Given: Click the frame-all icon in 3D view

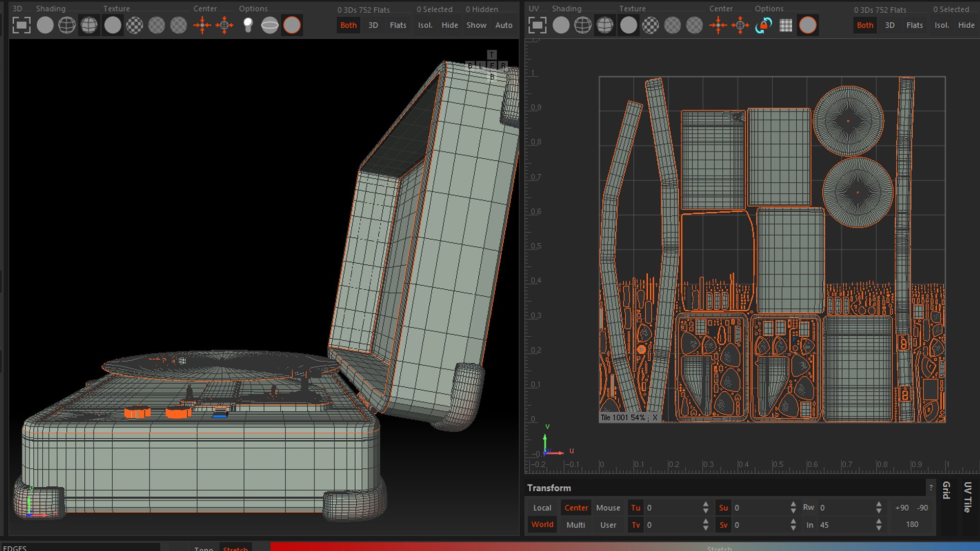Looking at the screenshot, I should click(21, 25).
